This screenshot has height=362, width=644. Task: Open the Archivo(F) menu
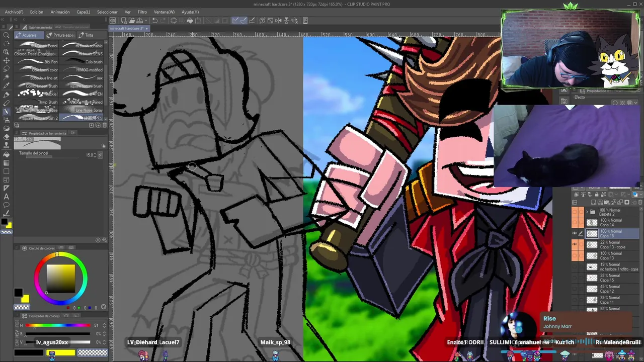pyautogui.click(x=14, y=12)
